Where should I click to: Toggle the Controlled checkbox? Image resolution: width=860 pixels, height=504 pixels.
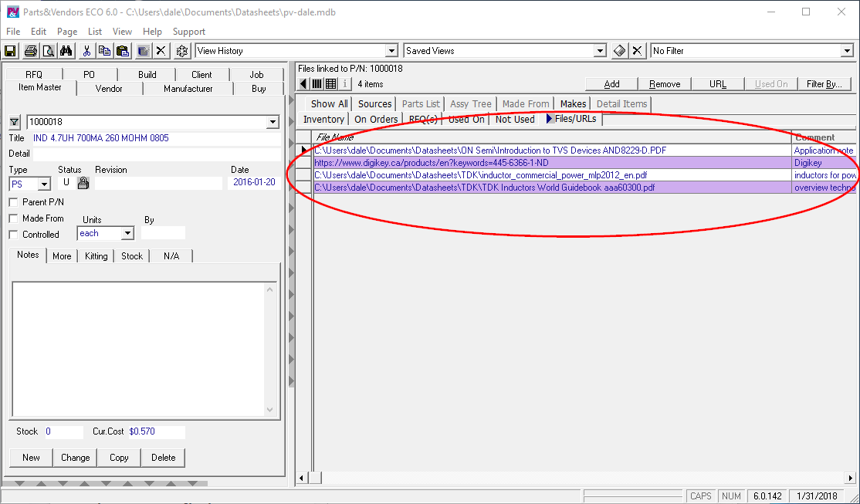(14, 235)
